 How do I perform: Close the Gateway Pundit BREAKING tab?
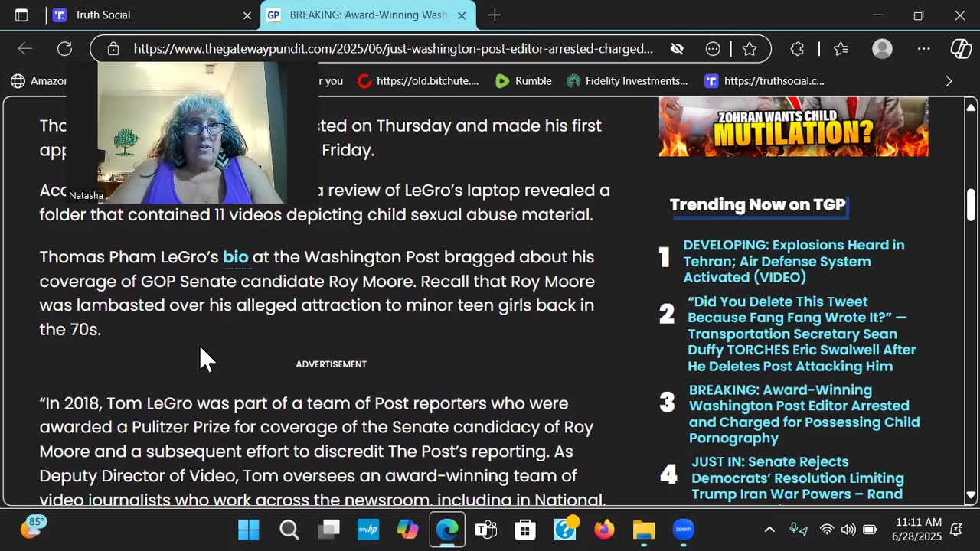coord(462,15)
